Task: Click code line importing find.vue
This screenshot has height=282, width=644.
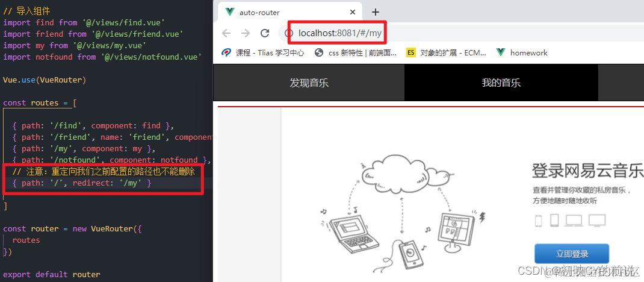Action: click(x=84, y=23)
